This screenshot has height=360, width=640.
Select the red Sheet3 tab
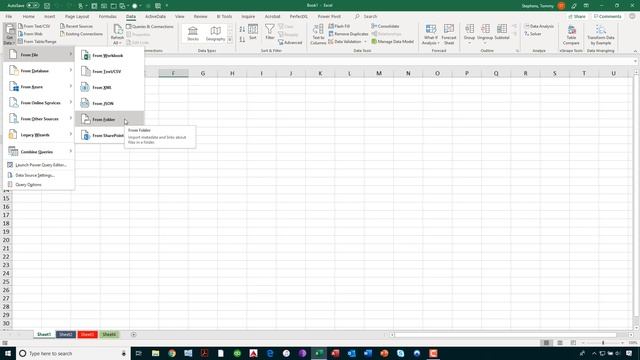pyautogui.click(x=87, y=334)
